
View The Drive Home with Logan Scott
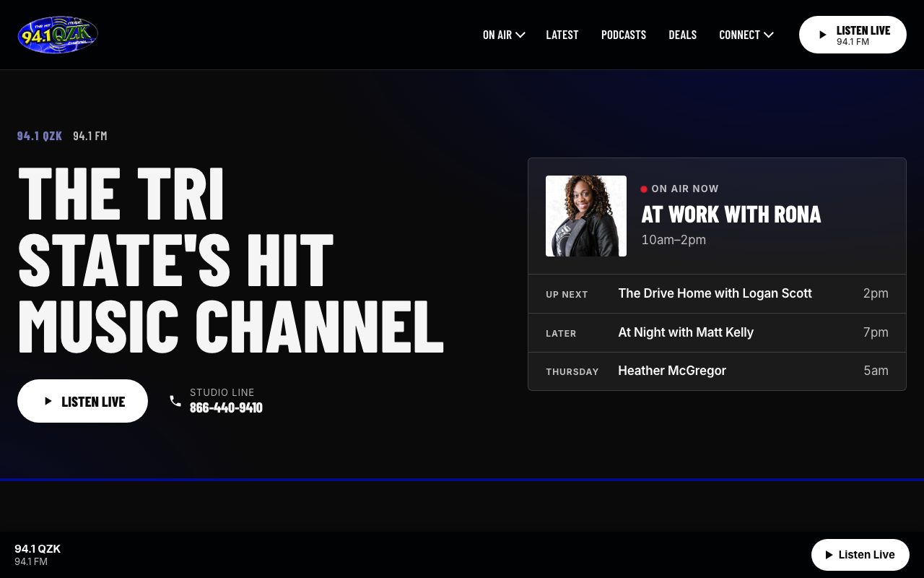(x=715, y=293)
